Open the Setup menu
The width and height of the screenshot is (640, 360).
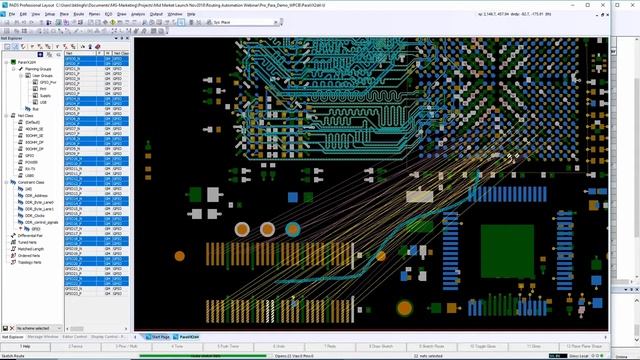50,14
